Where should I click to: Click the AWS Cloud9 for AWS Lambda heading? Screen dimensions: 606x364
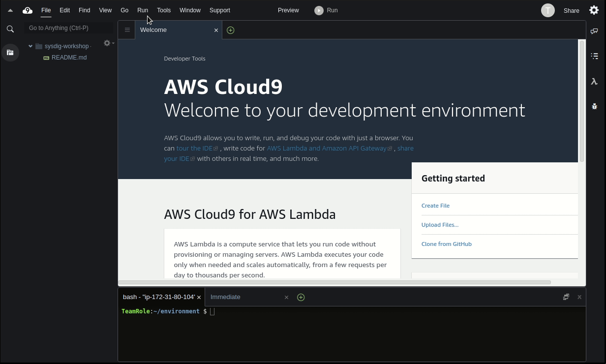point(250,214)
